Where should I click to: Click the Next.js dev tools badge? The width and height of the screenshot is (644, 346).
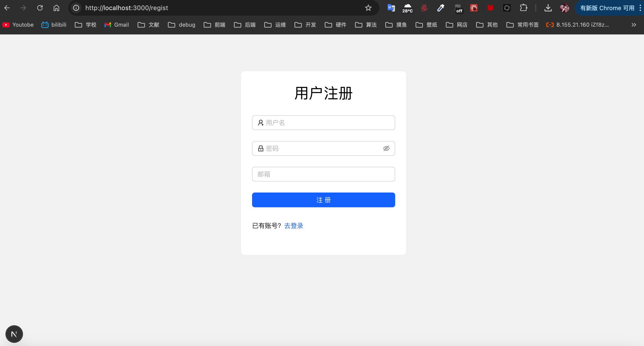coord(14,334)
